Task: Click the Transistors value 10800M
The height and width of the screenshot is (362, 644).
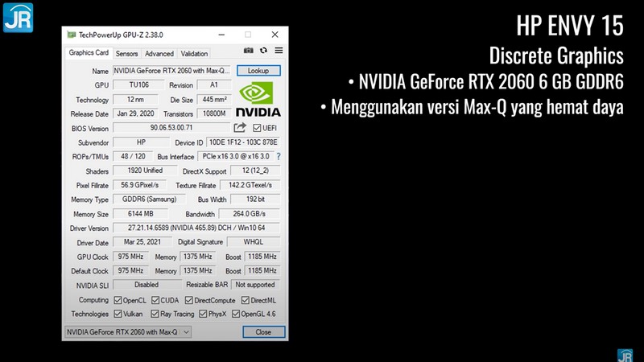Action: [x=214, y=113]
